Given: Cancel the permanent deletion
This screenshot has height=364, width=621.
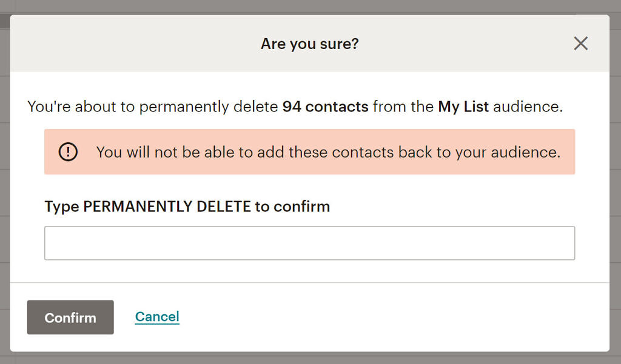Looking at the screenshot, I should point(157,316).
